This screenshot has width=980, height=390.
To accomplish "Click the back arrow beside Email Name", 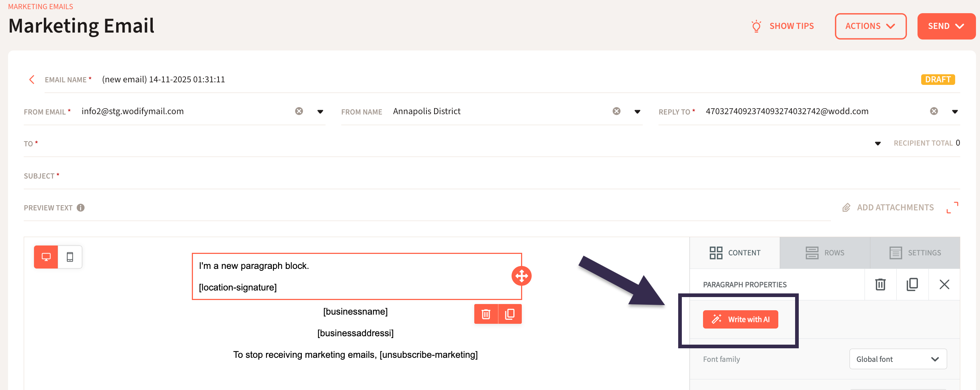I will click(32, 80).
